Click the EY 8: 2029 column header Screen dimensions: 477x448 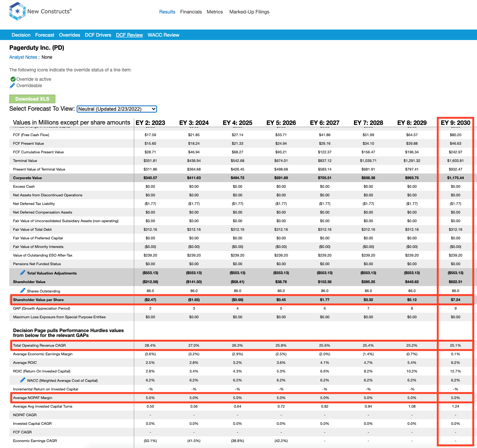point(412,123)
